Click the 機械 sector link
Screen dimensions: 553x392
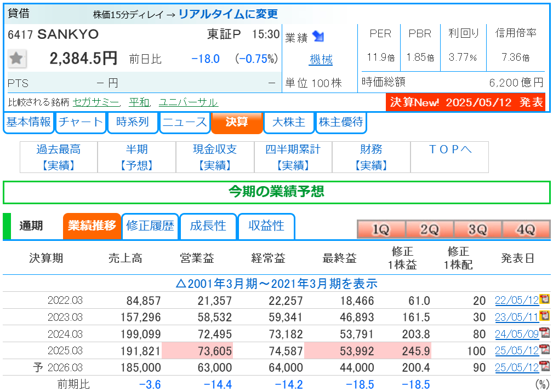pyautogui.click(x=321, y=60)
